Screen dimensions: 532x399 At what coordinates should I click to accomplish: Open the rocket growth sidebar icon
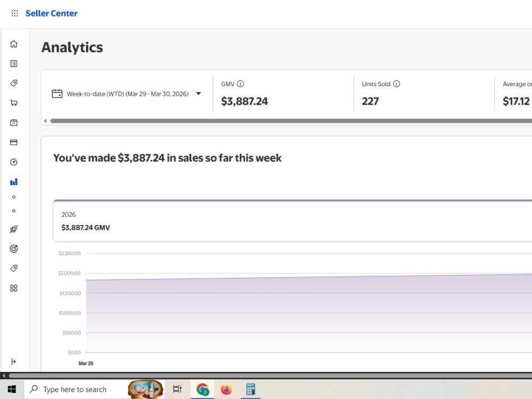click(x=14, y=229)
